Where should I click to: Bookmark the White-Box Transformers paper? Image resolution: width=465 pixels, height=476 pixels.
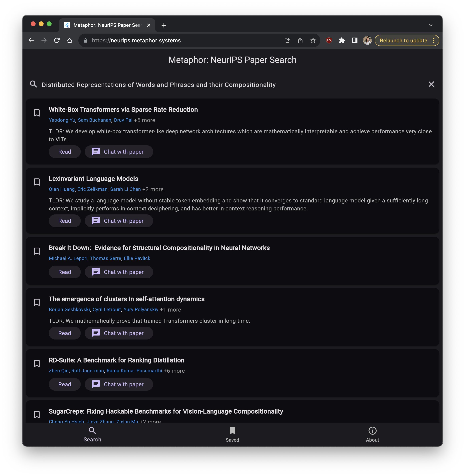point(37,113)
